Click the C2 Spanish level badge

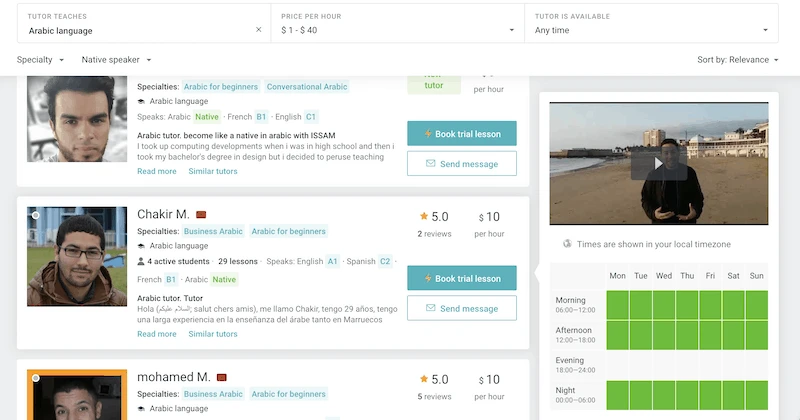[385, 261]
